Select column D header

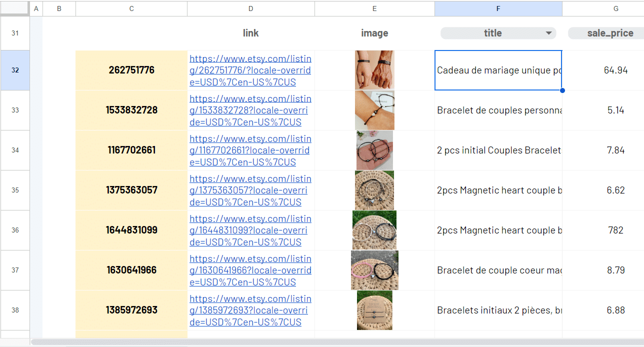pos(250,8)
